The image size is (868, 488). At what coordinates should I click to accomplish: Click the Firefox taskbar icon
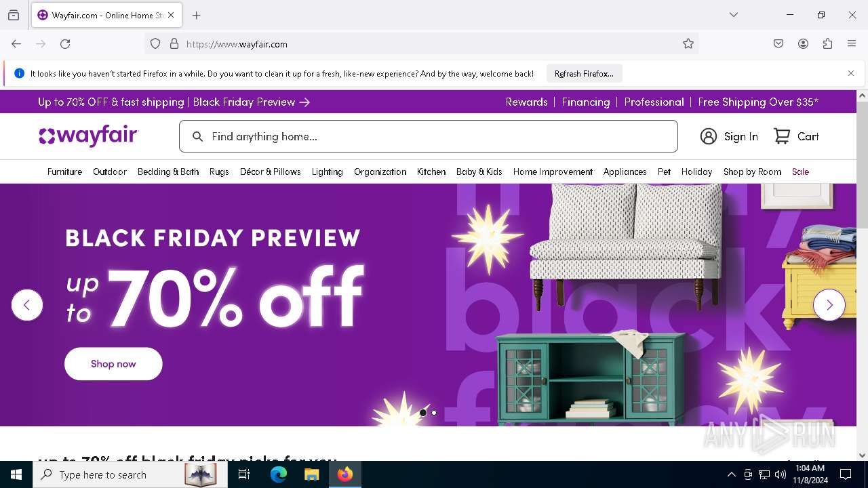click(345, 474)
